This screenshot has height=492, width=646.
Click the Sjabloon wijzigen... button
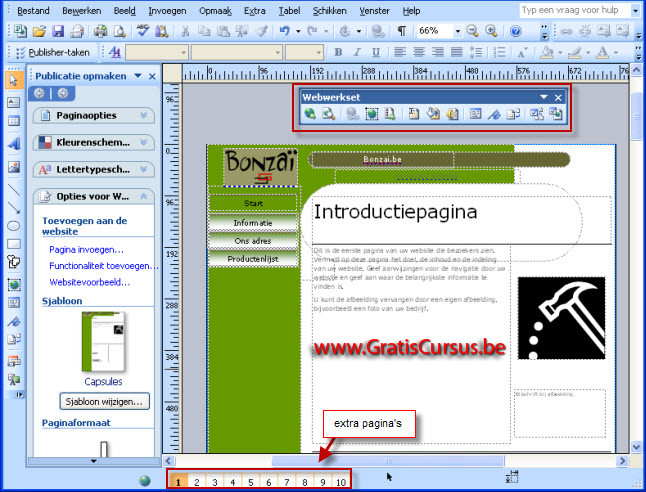point(104,402)
